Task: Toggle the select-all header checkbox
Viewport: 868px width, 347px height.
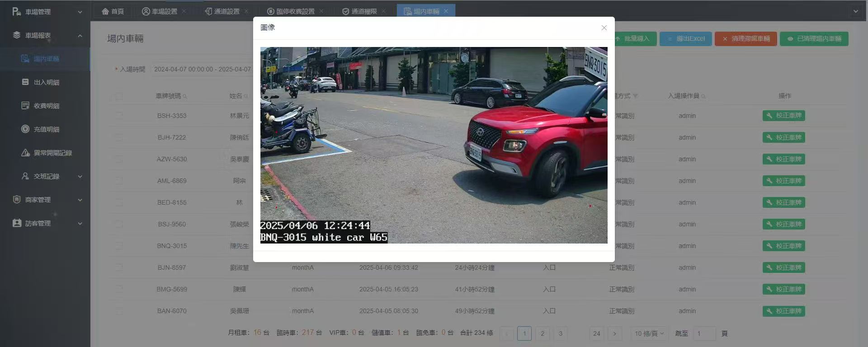Action: (119, 96)
